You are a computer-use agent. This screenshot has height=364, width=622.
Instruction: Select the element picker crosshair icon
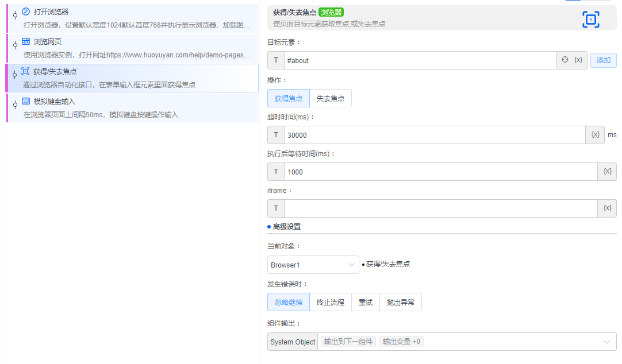[x=563, y=60]
